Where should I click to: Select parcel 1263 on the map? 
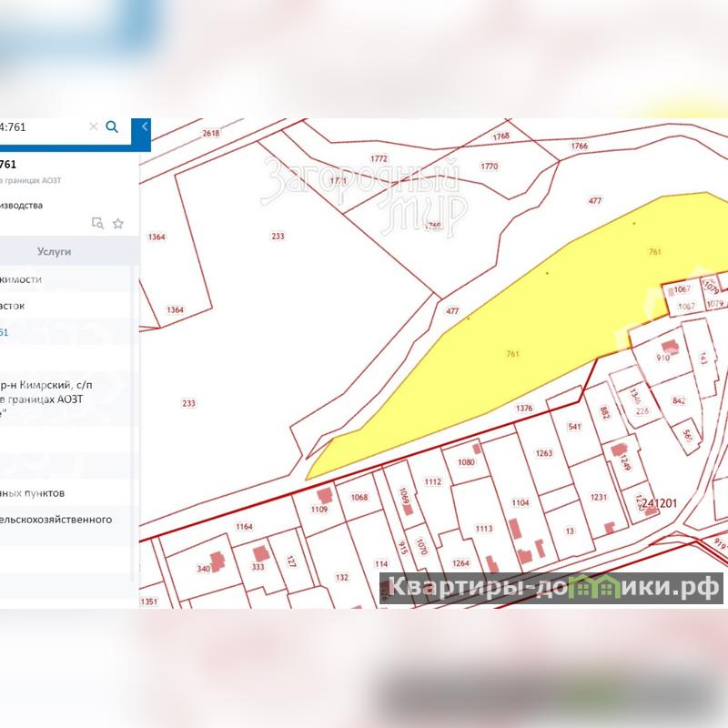click(543, 453)
